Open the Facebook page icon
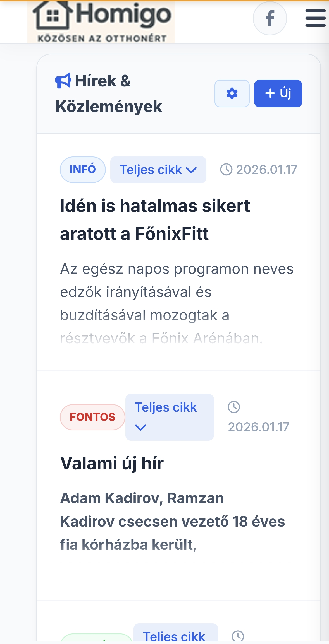Screen dimensions: 329x644 pyautogui.click(x=270, y=18)
